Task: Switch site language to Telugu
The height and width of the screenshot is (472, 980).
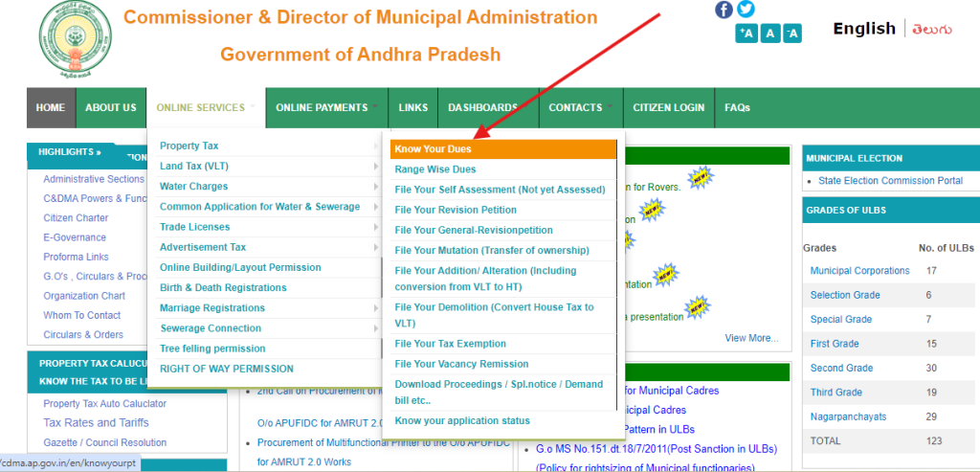Action: (x=932, y=29)
